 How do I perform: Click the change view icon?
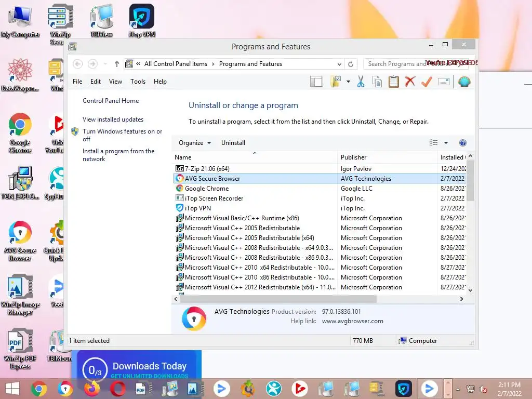[434, 143]
